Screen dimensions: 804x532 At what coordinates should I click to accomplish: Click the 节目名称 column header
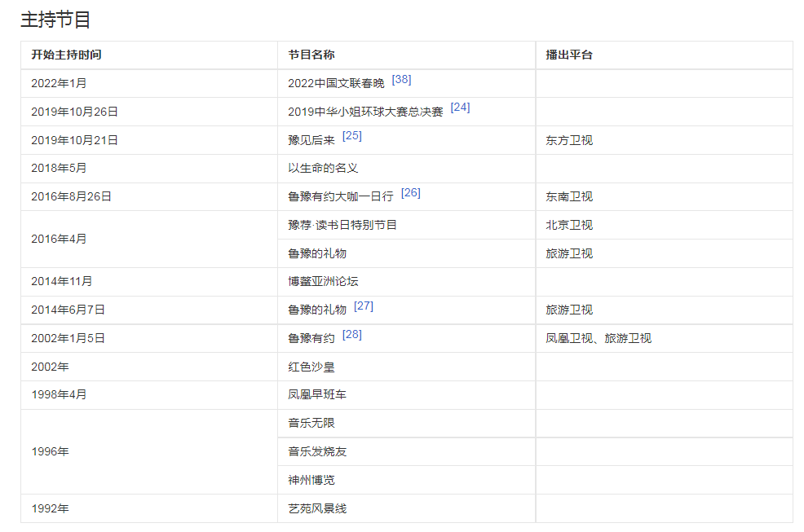(x=311, y=55)
